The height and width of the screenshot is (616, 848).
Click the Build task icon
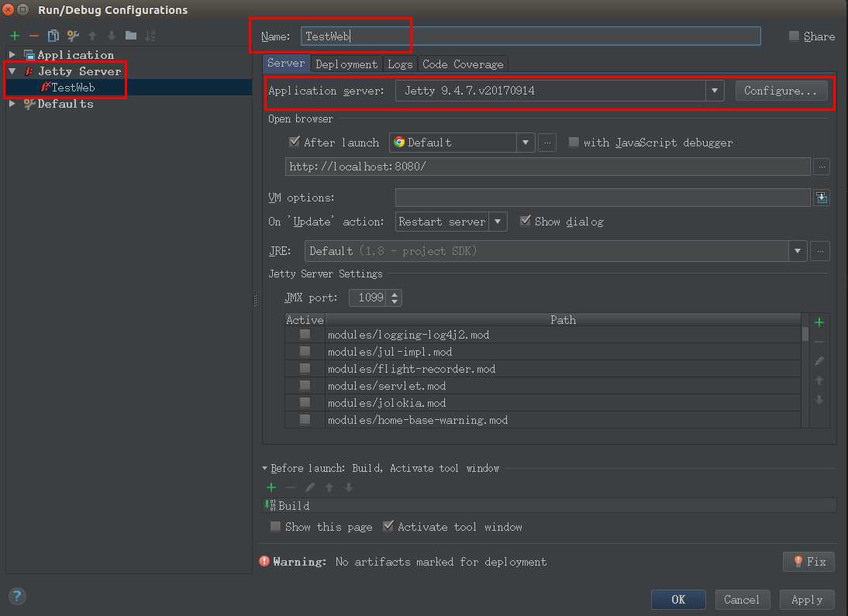pyautogui.click(x=270, y=506)
